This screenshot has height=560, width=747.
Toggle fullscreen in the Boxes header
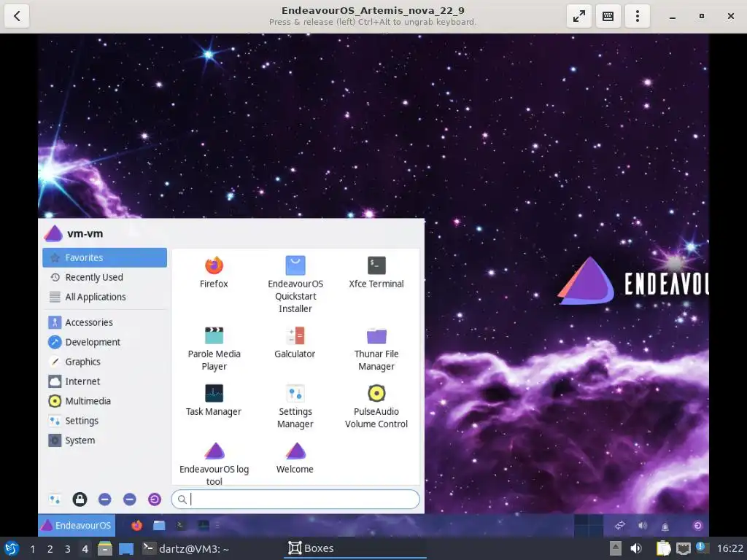coord(578,16)
